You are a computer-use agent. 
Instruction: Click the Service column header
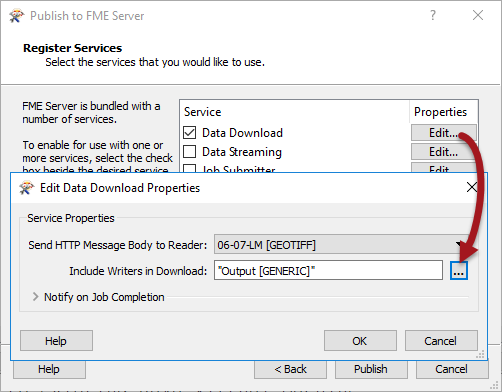[x=202, y=112]
